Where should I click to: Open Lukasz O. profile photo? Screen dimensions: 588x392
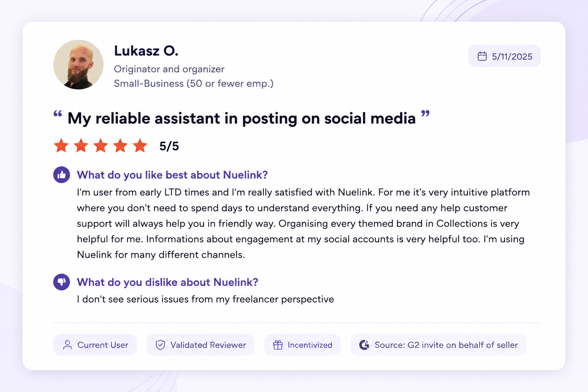click(x=78, y=65)
